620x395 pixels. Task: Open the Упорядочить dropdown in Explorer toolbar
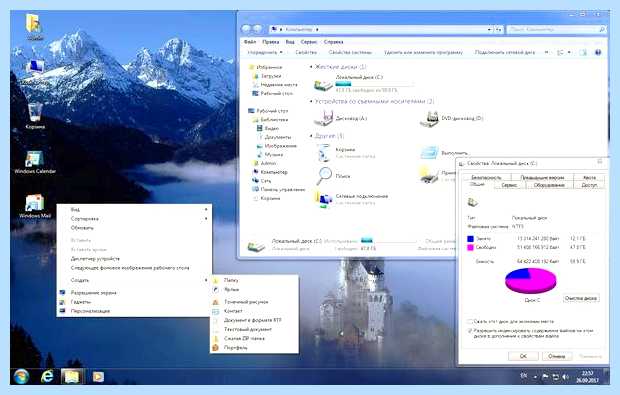tap(265, 52)
